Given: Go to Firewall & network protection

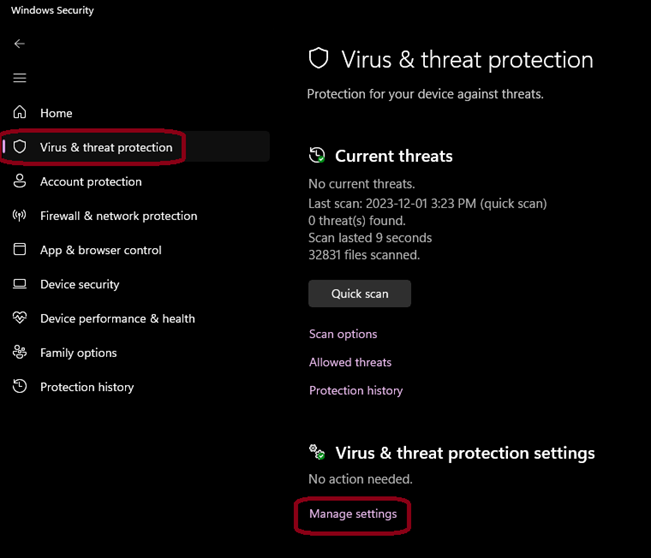Looking at the screenshot, I should 118,216.
